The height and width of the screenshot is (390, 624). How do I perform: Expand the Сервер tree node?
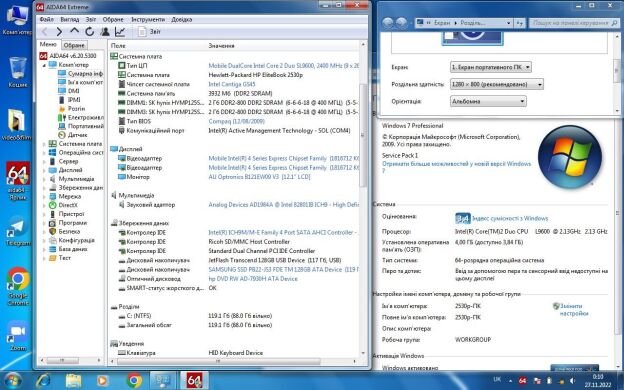point(44,161)
